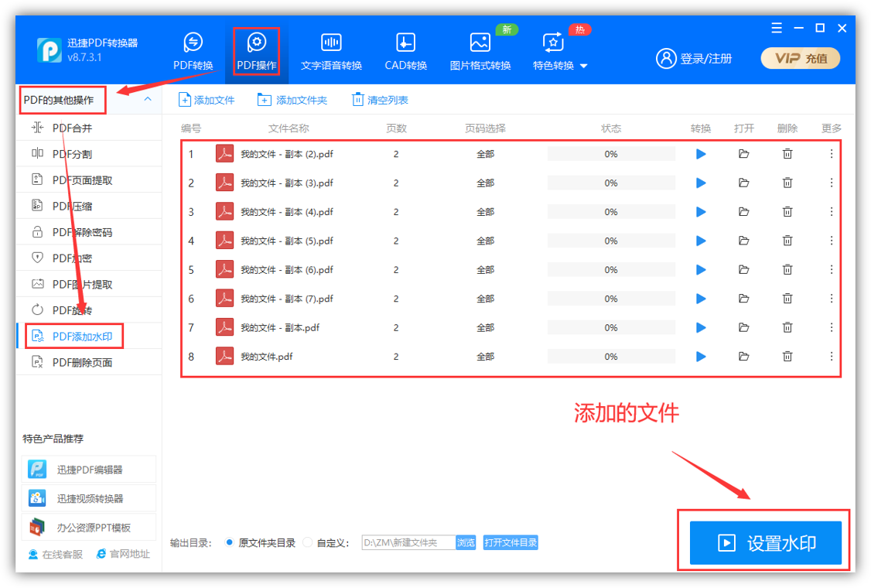Viewport: 871px width, 588px height.
Task: Open more options for 副本 (7).pdf row
Action: pos(831,299)
